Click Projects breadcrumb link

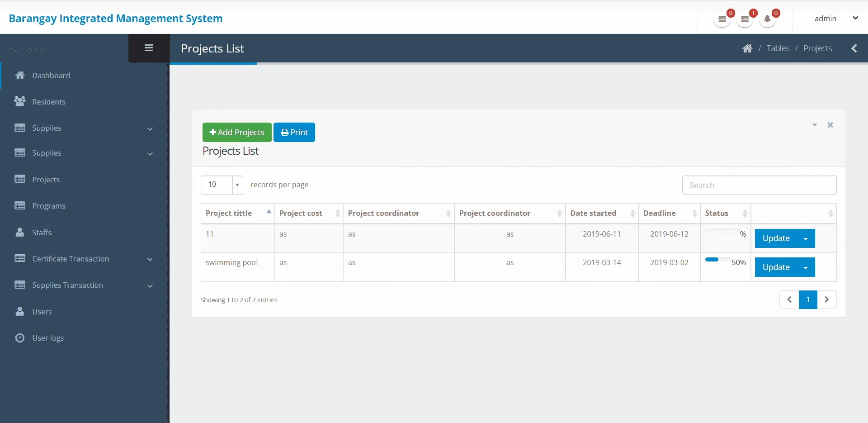(x=818, y=48)
